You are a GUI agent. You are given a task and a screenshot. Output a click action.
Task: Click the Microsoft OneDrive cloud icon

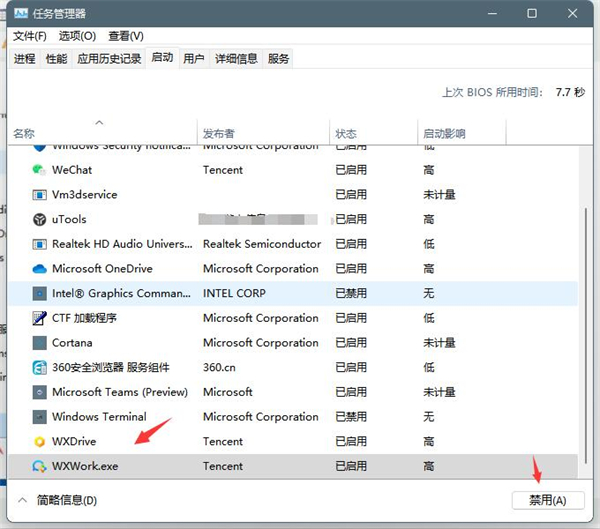[x=40, y=269]
